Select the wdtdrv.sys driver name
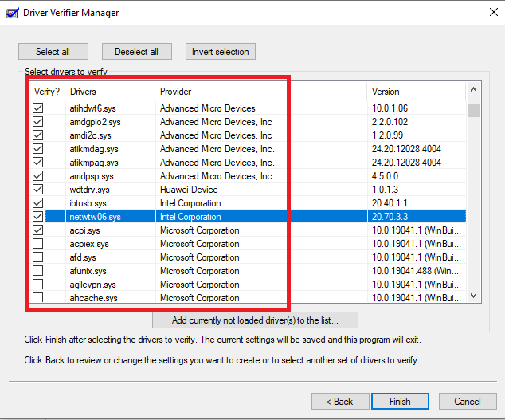Image resolution: width=505 pixels, height=420 pixels. [89, 190]
